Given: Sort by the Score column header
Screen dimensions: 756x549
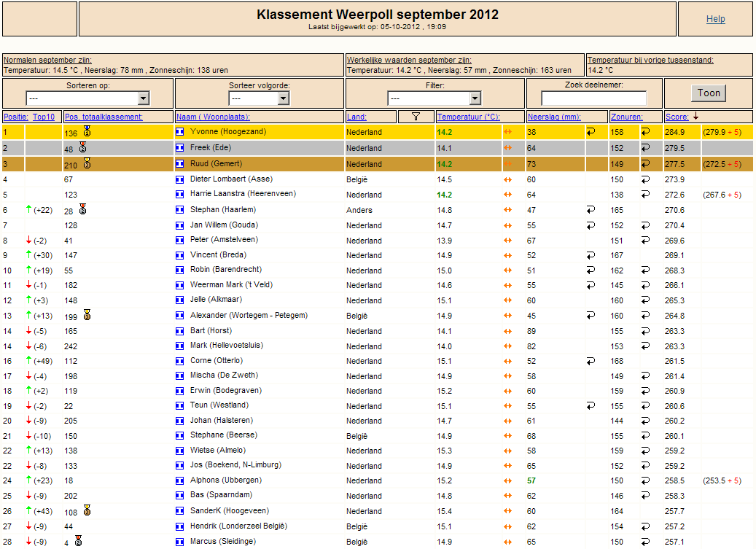Looking at the screenshot, I should (x=677, y=117).
